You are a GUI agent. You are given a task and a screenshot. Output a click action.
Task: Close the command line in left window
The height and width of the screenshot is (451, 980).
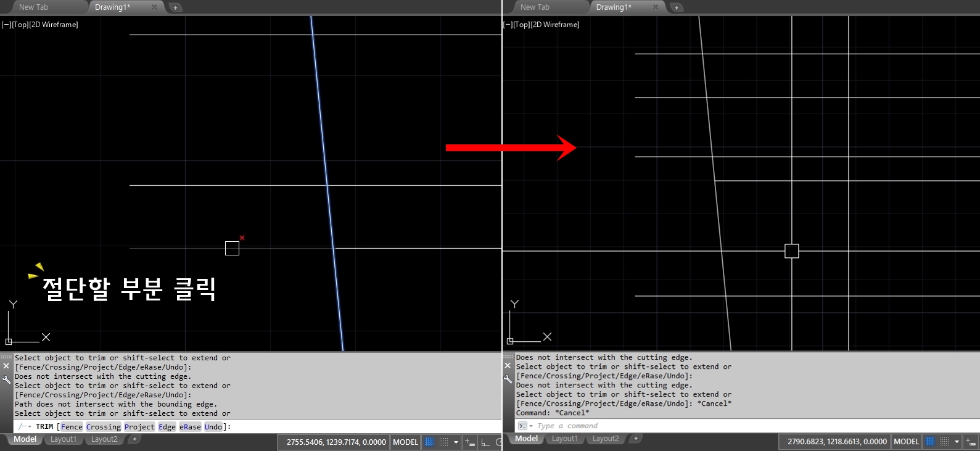[6, 366]
